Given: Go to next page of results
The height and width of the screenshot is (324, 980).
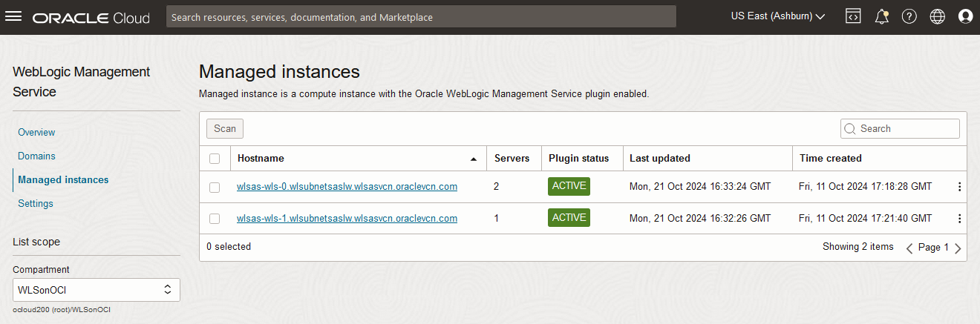Looking at the screenshot, I should 958,248.
